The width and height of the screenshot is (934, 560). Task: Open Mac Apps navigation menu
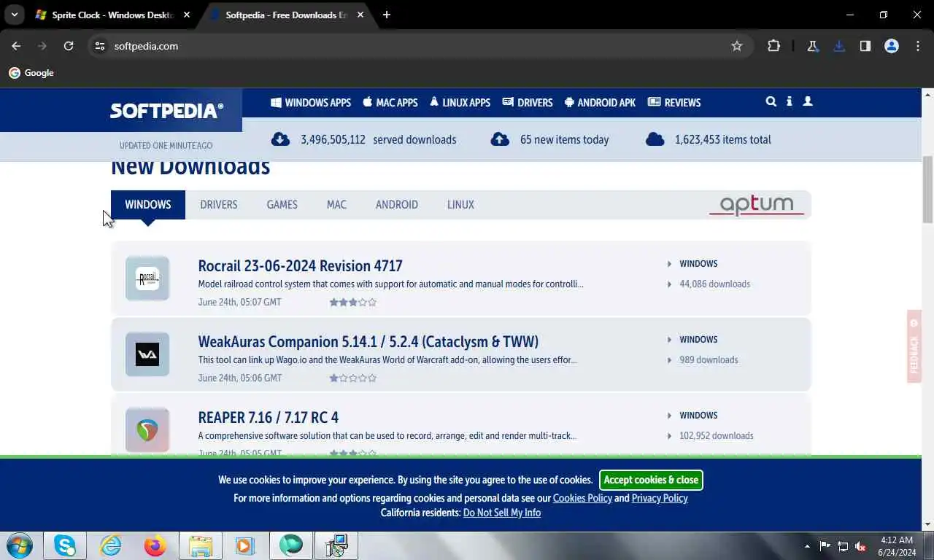pyautogui.click(x=390, y=103)
